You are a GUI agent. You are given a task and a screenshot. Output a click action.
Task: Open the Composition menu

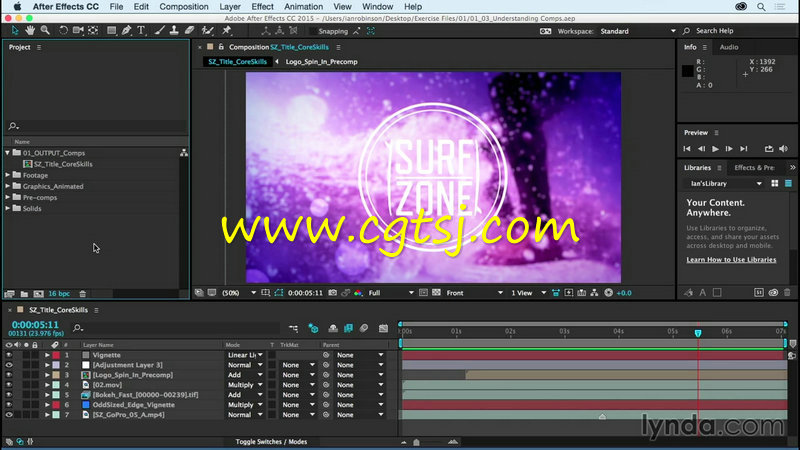pos(184,7)
